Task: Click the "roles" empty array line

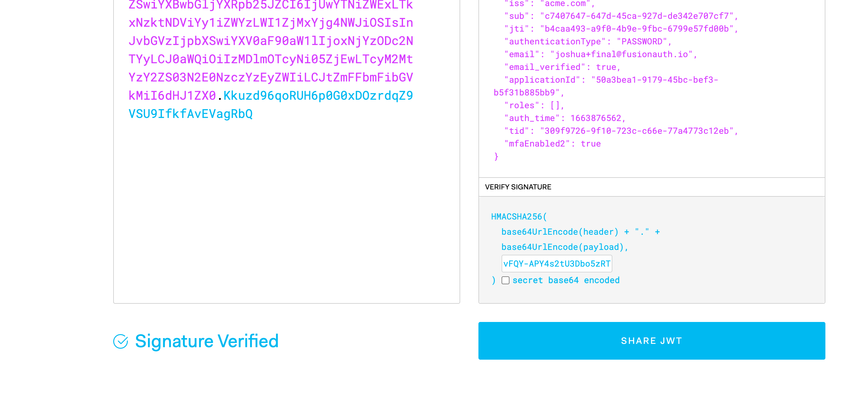Action: click(534, 106)
